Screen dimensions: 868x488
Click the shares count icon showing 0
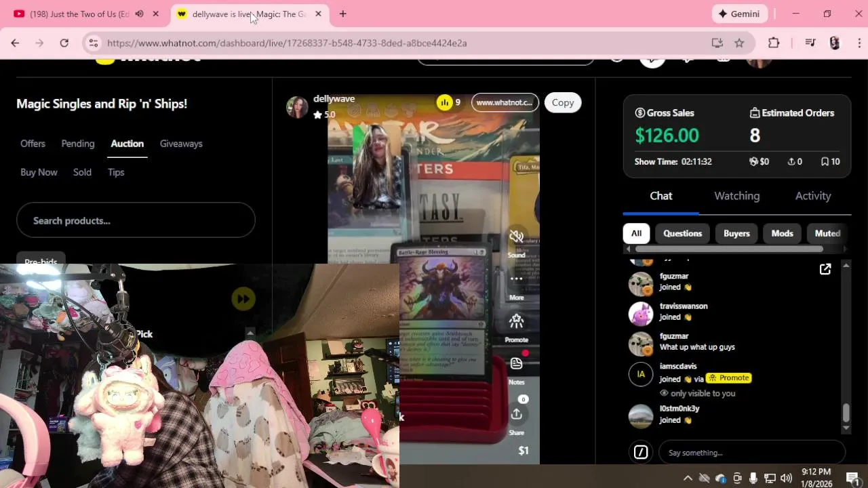point(791,161)
